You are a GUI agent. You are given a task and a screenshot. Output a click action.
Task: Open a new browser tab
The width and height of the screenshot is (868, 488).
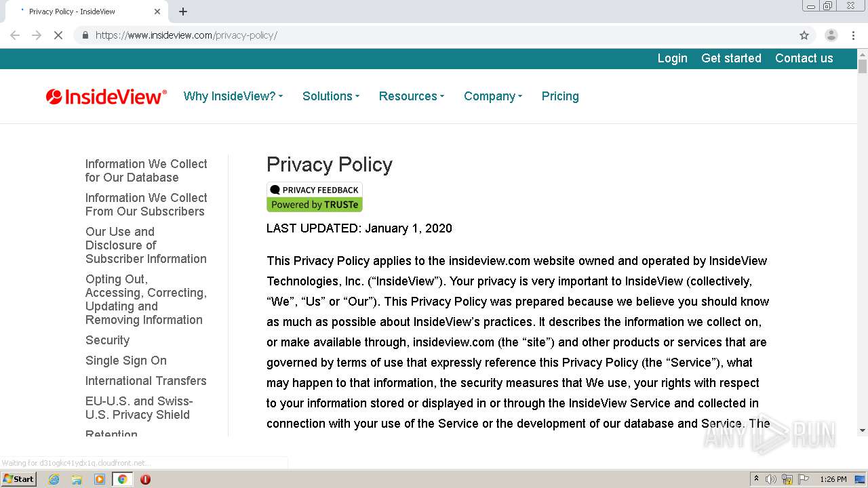pyautogui.click(x=183, y=12)
